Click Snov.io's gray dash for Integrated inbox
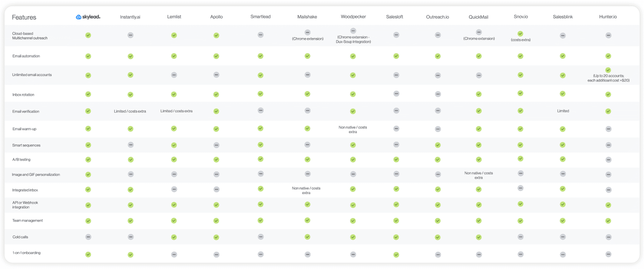The width and height of the screenshot is (644, 269). point(520,188)
